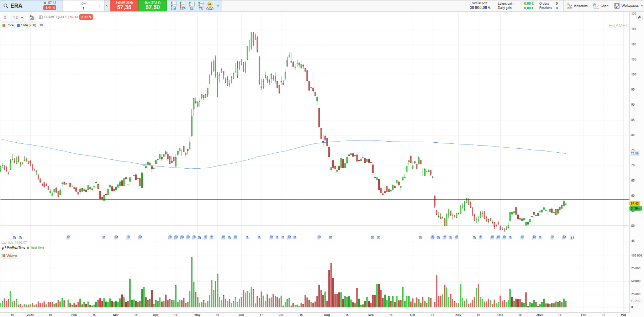Open chart settings with the wrench icon
Image resolution: width=644 pixels, height=317 pixels.
click(639, 17)
